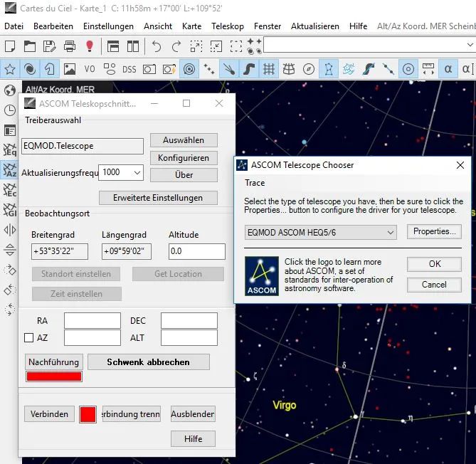
Task: Click the undo arrow icon
Action: pyautogui.click(x=156, y=46)
